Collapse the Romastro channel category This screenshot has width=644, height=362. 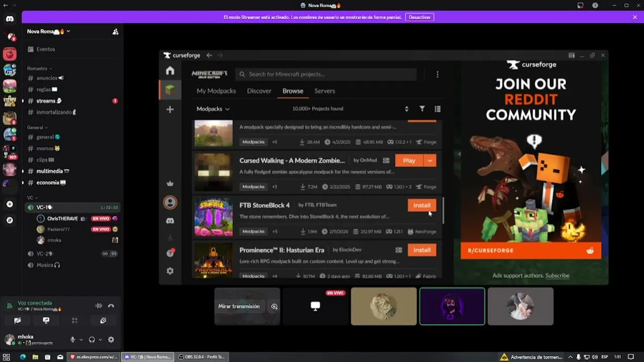point(39,68)
